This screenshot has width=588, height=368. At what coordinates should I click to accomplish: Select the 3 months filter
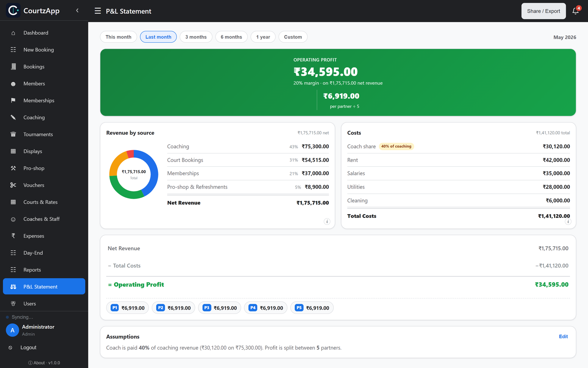point(196,37)
